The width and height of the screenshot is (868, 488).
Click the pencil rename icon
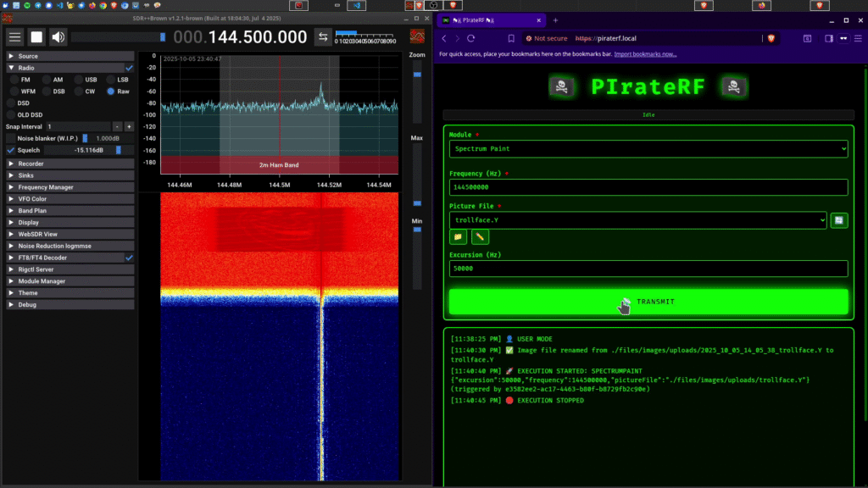coord(480,237)
